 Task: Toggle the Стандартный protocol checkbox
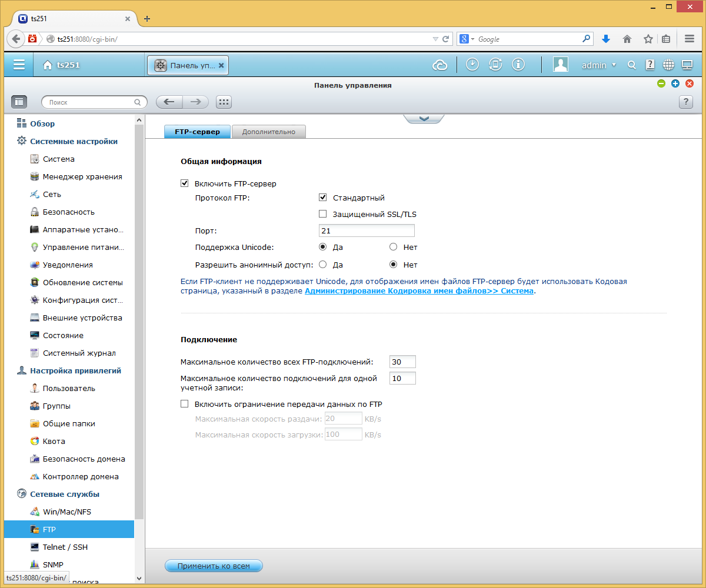click(322, 198)
